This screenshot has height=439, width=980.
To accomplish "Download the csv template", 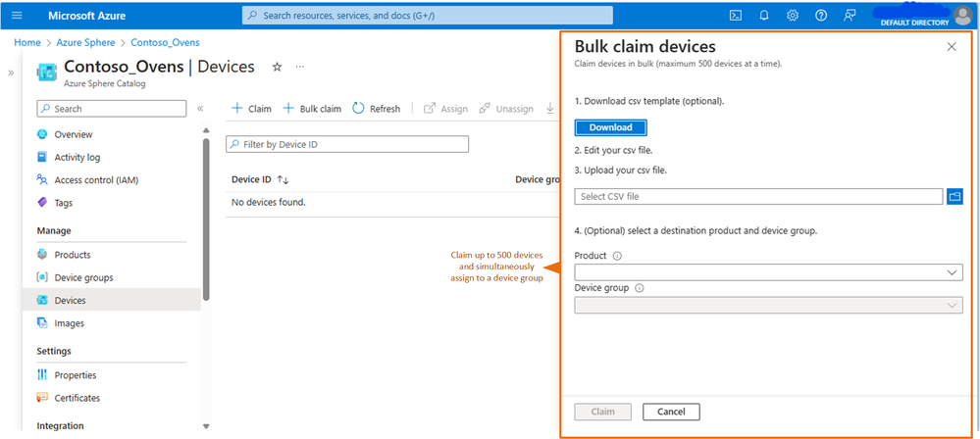I will (610, 127).
